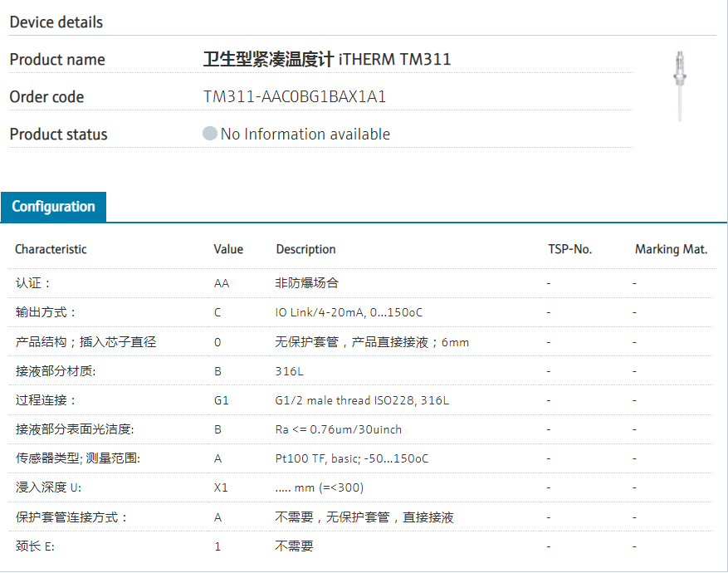The height and width of the screenshot is (573, 728).
Task: Click the order code TM311-AAC0BG1BAX1A1
Action: coord(295,97)
